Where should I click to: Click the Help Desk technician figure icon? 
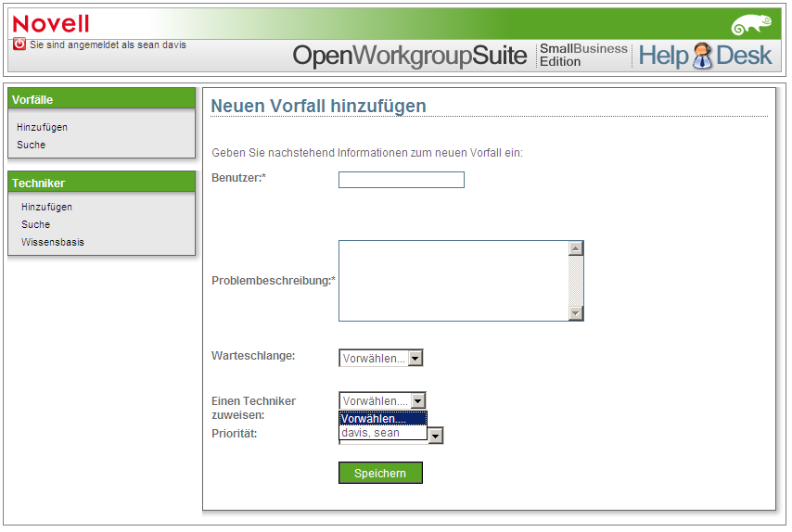coord(702,56)
